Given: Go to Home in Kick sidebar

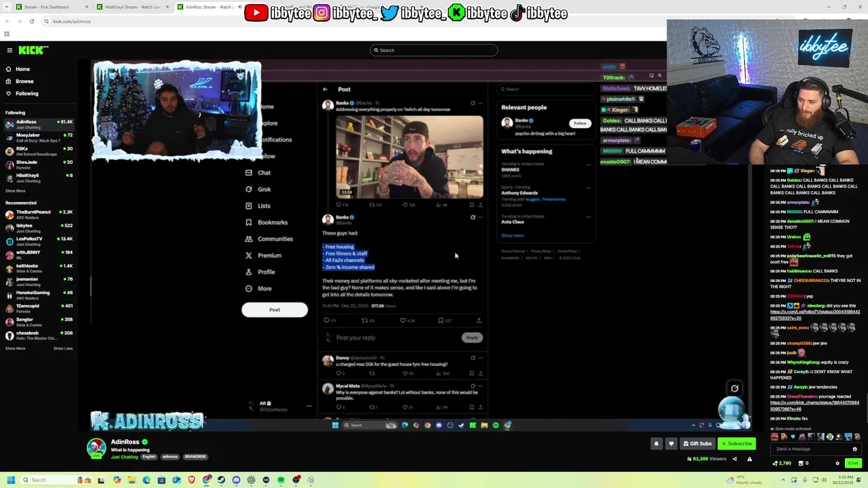Looking at the screenshot, I should [22, 69].
